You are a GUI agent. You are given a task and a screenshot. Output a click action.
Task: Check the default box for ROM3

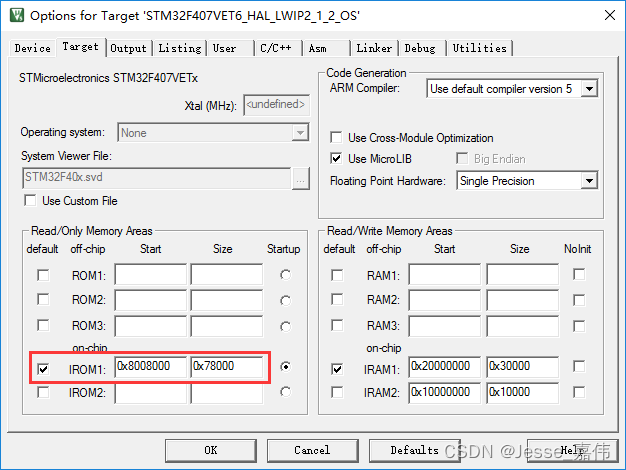click(x=43, y=325)
